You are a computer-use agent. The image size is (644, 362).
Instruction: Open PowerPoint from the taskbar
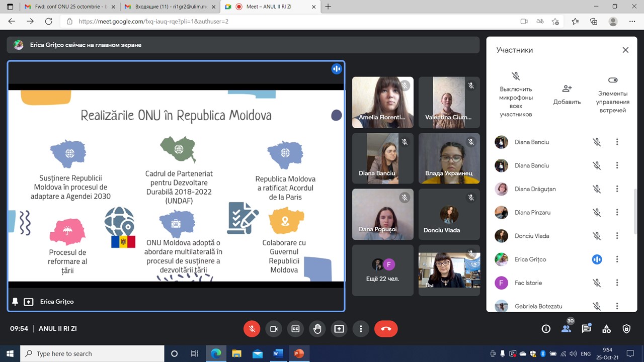299,353
